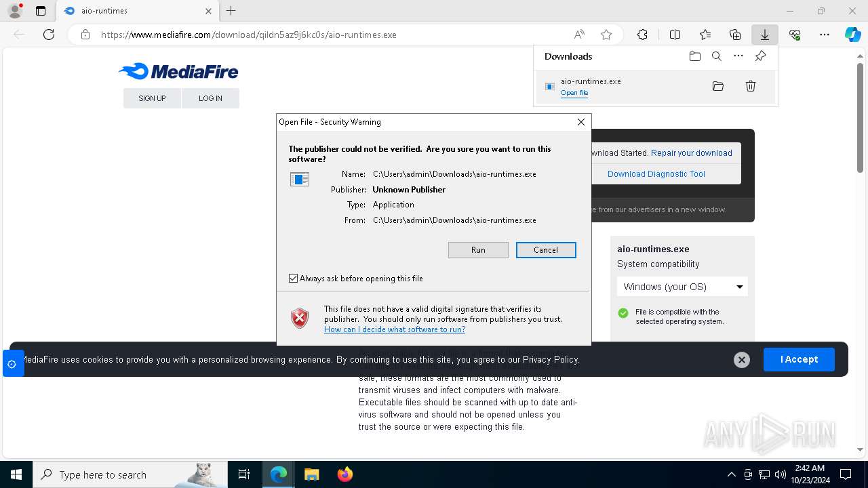The width and height of the screenshot is (868, 488).
Task: Open Microsoft Edge from taskbar
Action: tap(279, 474)
